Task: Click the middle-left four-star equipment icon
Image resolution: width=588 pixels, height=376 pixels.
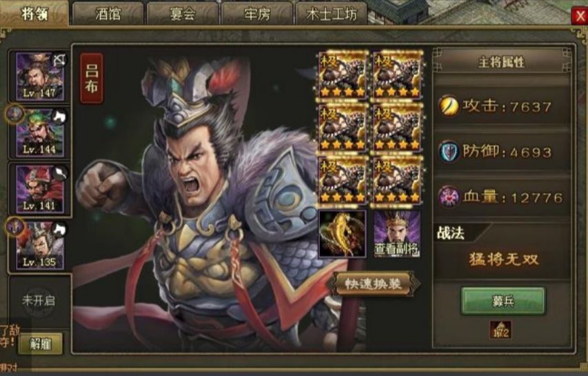Action: tap(343, 128)
